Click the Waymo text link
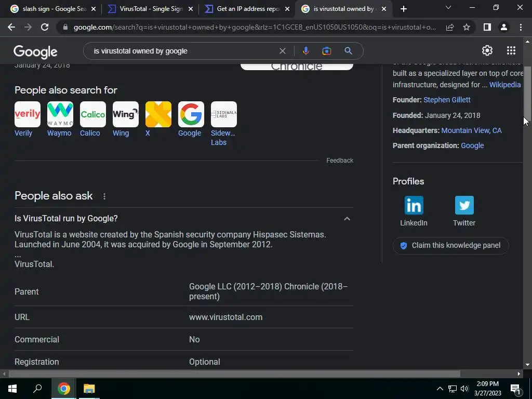 point(59,134)
